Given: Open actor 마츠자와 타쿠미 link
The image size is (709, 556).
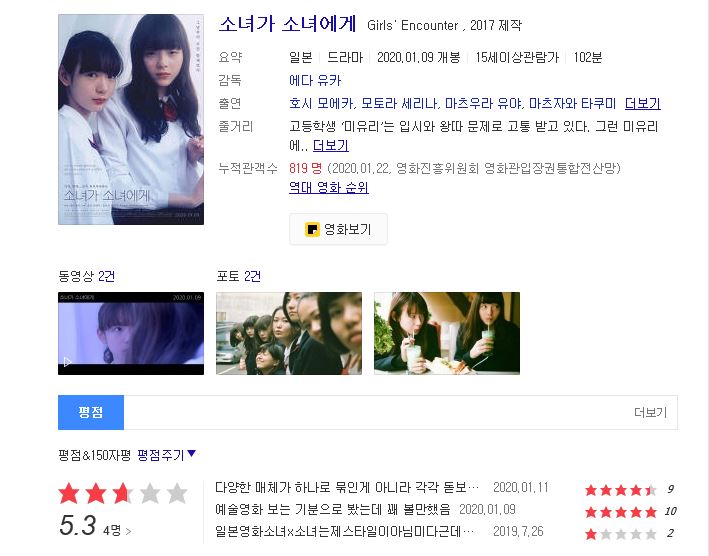Looking at the screenshot, I should coord(572,104).
